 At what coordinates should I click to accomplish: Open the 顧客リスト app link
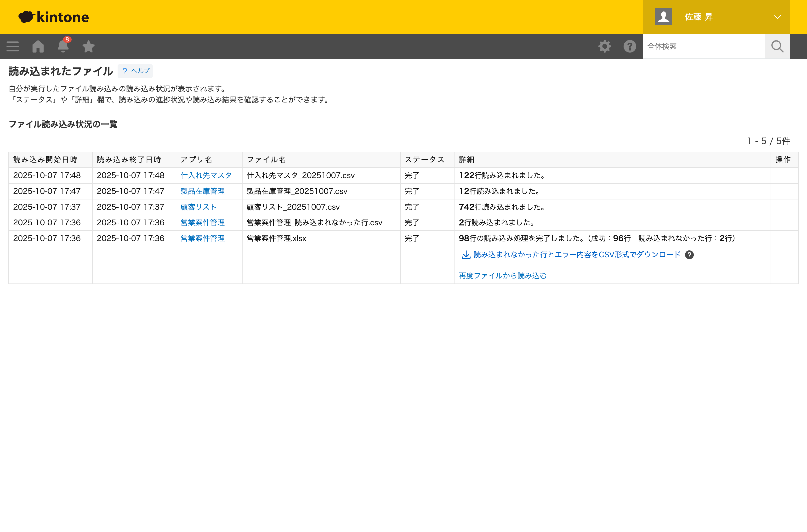click(198, 207)
